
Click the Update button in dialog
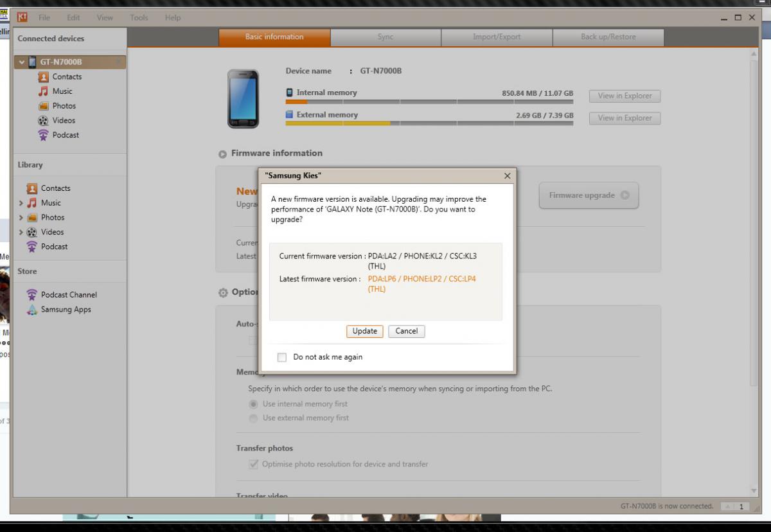tap(364, 332)
